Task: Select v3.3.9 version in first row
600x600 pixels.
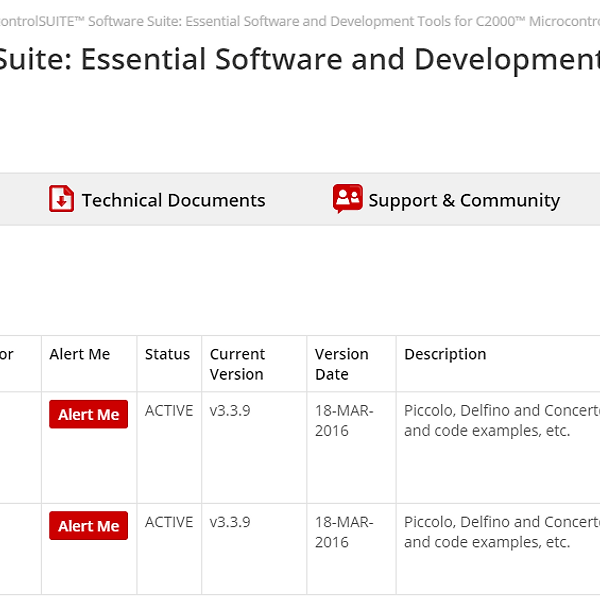Action: [230, 410]
